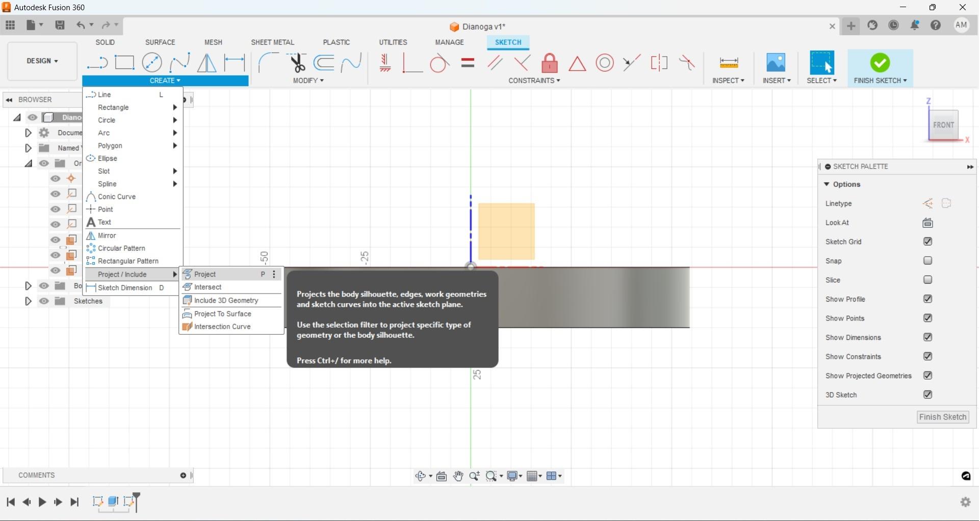Switch to the SOLID tab
Image resolution: width=980 pixels, height=521 pixels.
(x=105, y=42)
